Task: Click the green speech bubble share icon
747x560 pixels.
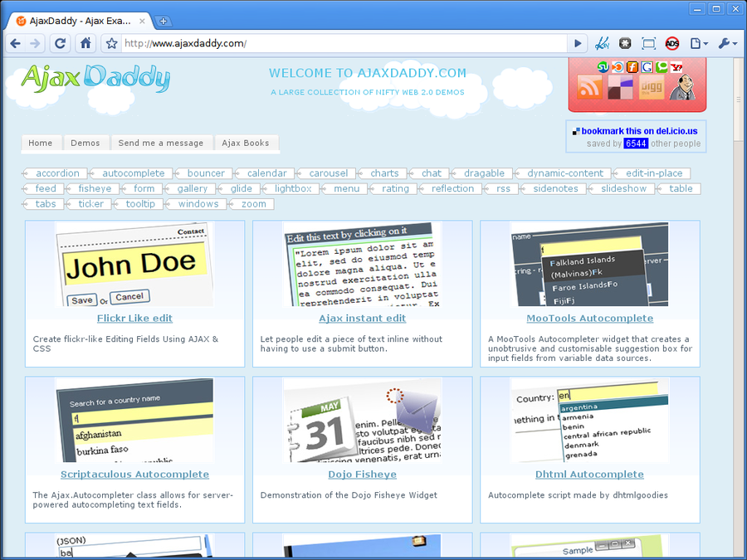Action: click(662, 67)
